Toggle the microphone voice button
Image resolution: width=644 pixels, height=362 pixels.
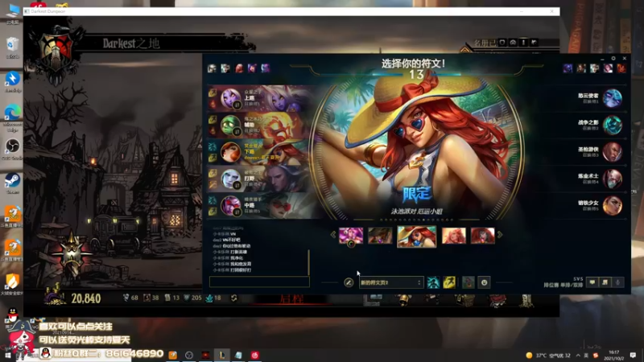coord(617,282)
